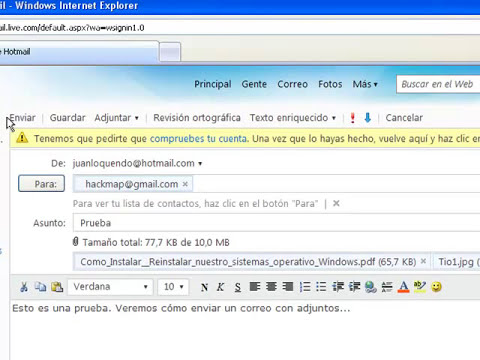
Task: Open the Principal navigation item
Action: click(x=213, y=84)
